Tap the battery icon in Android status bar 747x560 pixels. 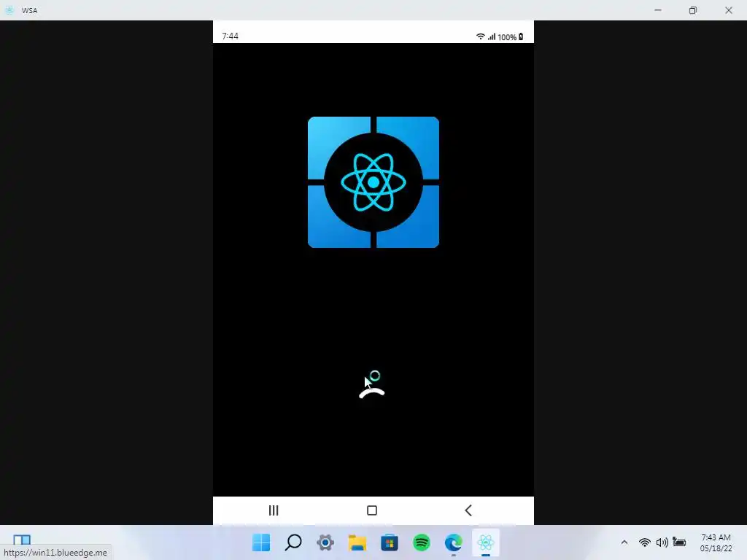(x=521, y=36)
